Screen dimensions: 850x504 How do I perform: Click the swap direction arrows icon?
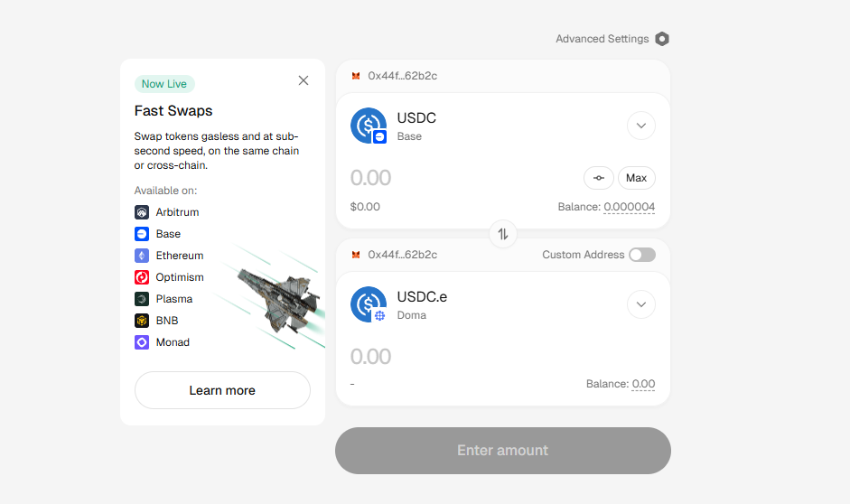[503, 234]
